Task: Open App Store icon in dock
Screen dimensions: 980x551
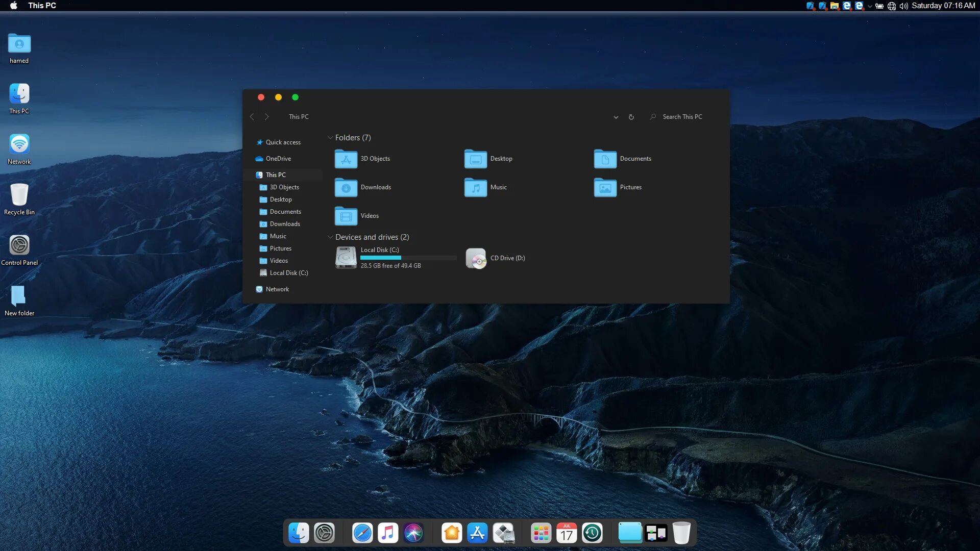Action: [477, 533]
